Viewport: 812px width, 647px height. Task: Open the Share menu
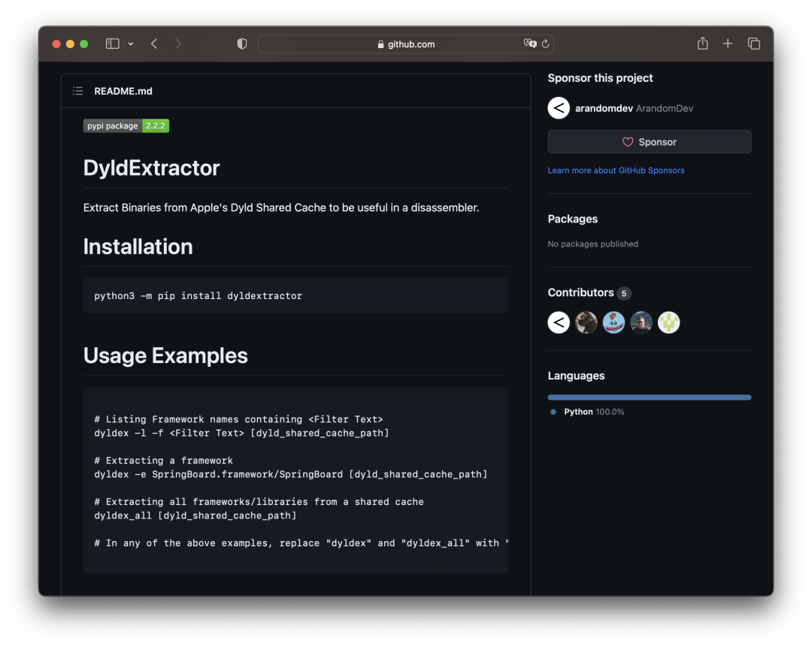tap(702, 44)
